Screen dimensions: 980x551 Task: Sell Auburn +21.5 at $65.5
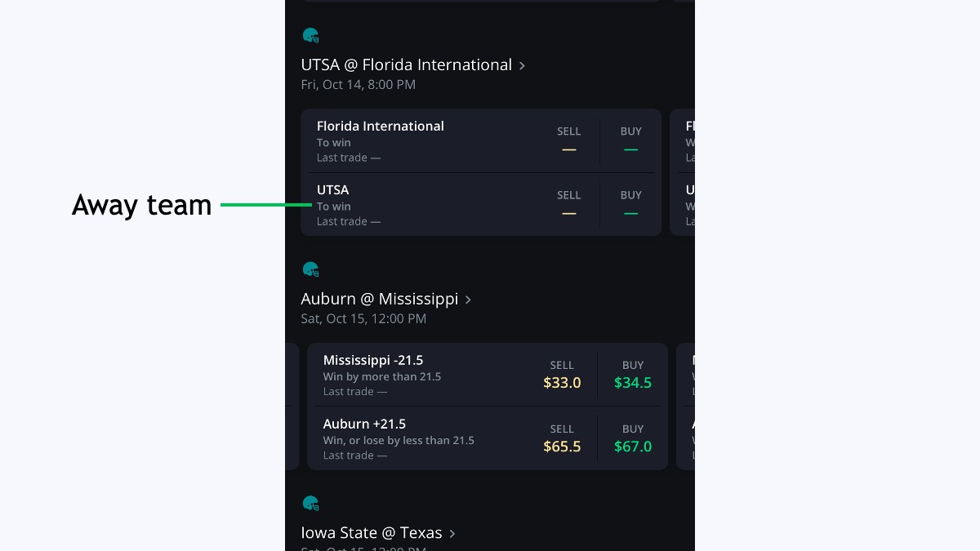click(562, 438)
